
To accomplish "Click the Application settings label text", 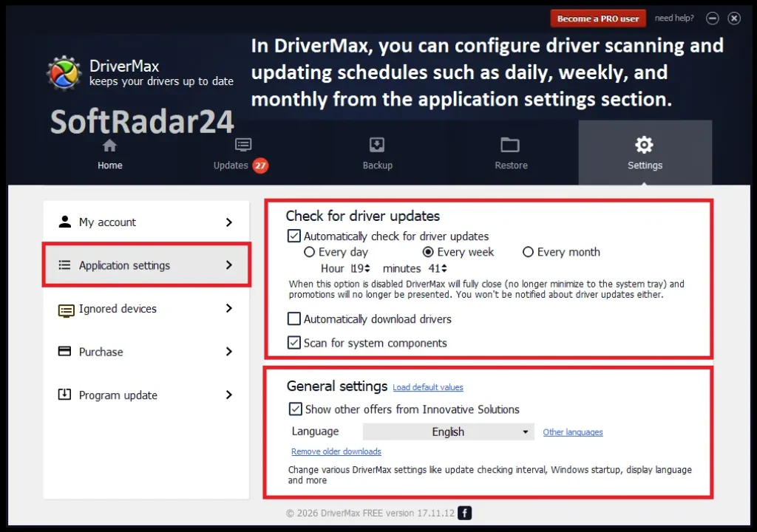I will coord(124,265).
